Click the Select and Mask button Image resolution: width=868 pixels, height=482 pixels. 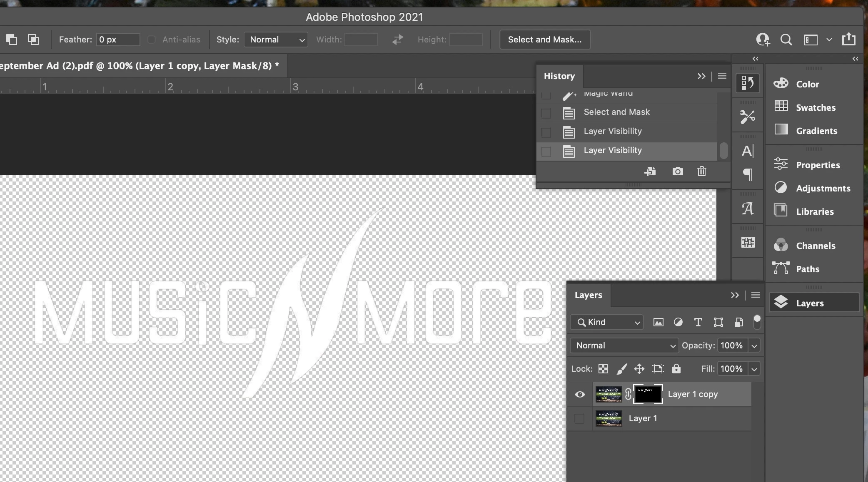(x=545, y=40)
